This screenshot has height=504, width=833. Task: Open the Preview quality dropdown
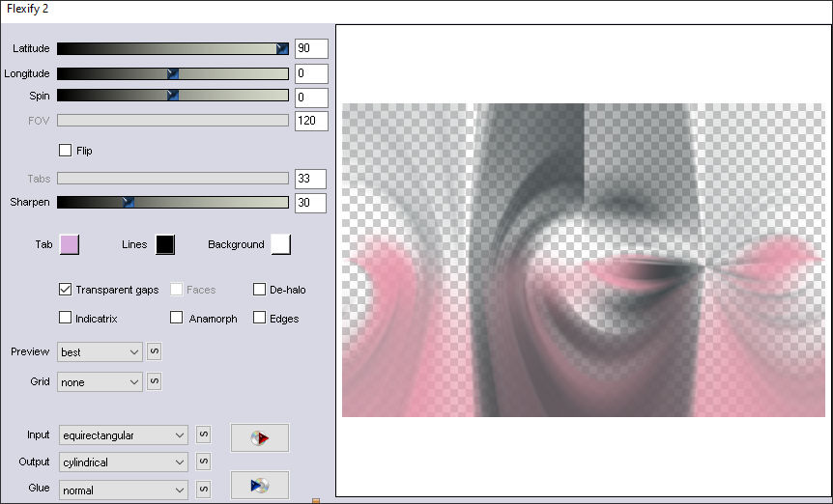coord(100,351)
